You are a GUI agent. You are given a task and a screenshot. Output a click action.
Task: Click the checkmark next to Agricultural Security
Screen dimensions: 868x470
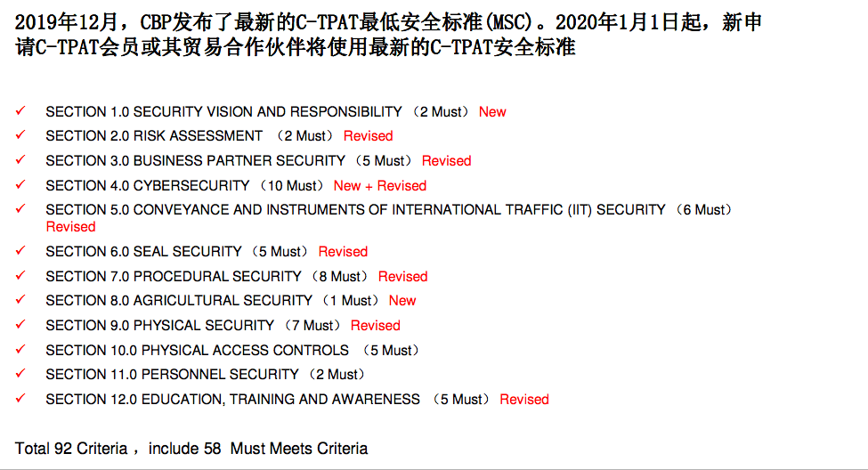20,300
